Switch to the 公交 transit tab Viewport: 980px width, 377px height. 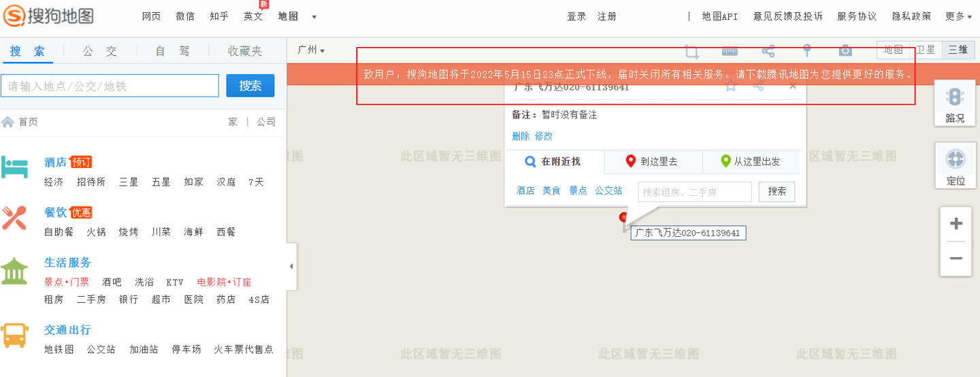pos(100,51)
